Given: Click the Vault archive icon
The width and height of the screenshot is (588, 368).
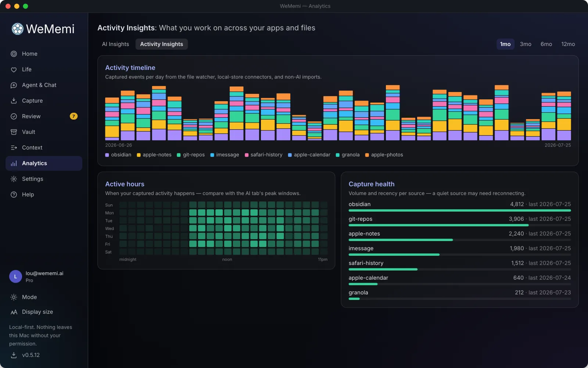Looking at the screenshot, I should tap(14, 132).
